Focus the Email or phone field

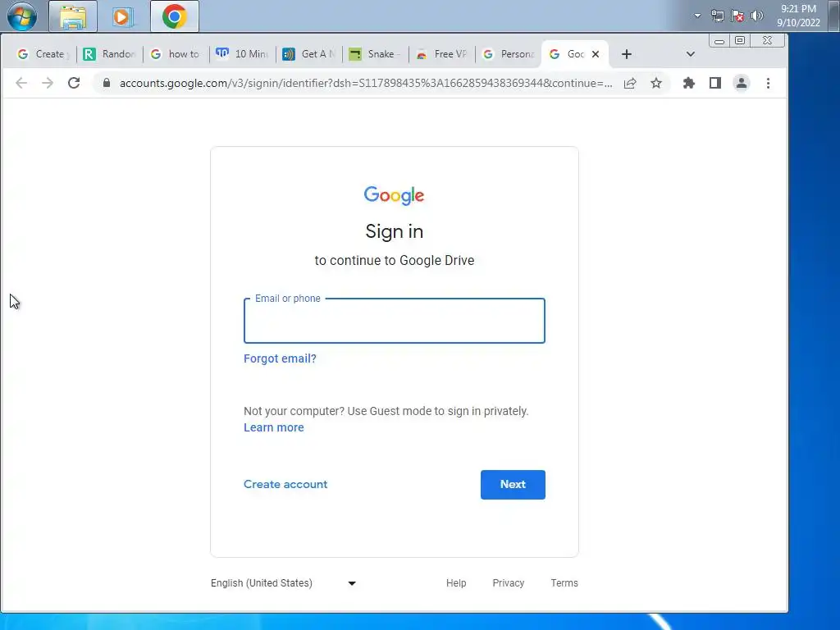[x=395, y=321]
